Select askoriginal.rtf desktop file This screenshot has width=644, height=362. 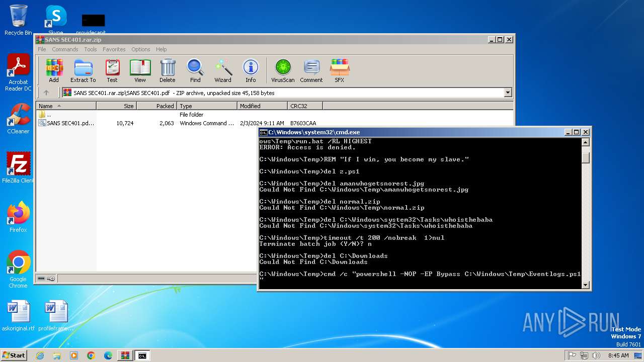19,316
